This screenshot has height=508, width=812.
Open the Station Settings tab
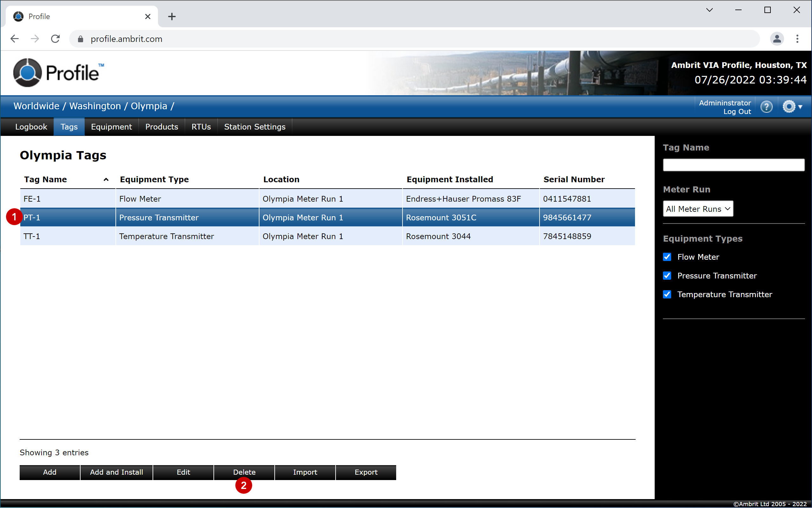point(255,127)
